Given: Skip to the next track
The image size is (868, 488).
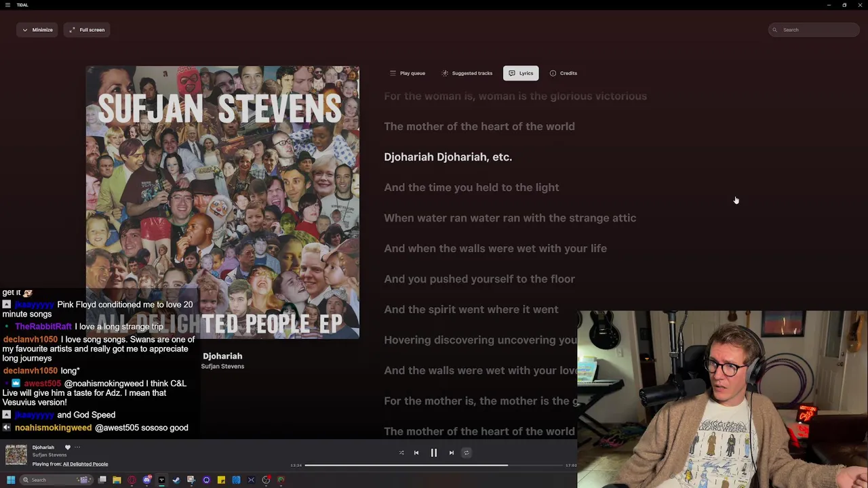Looking at the screenshot, I should click(x=452, y=453).
